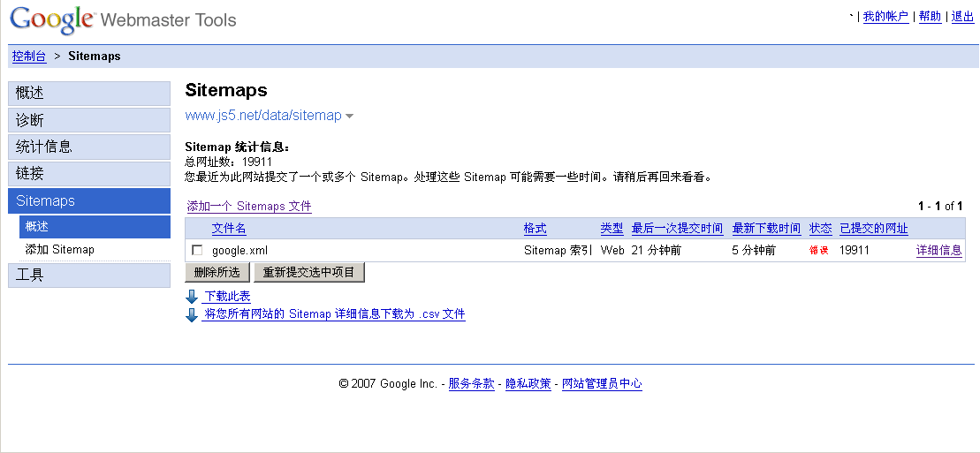Image resolution: width=980 pixels, height=453 pixels.
Task: Click the 21 分钟前 submission time cell
Action: coord(657,251)
